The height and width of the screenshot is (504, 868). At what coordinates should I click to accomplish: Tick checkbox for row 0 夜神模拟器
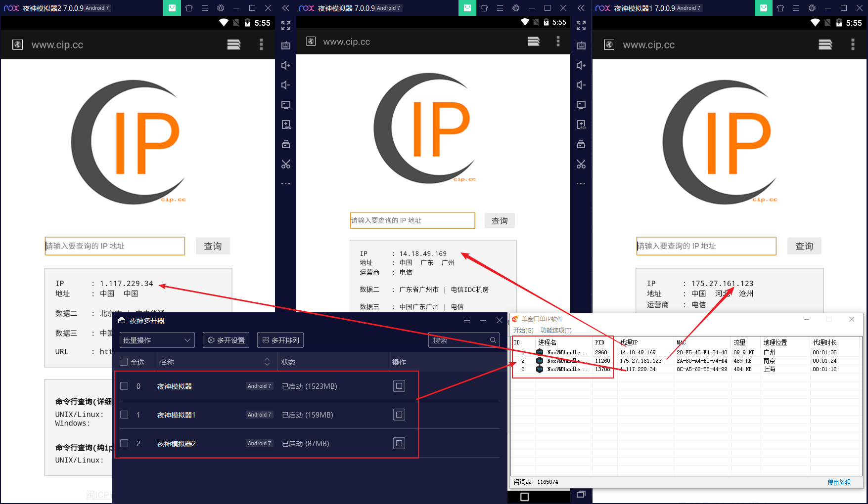124,386
